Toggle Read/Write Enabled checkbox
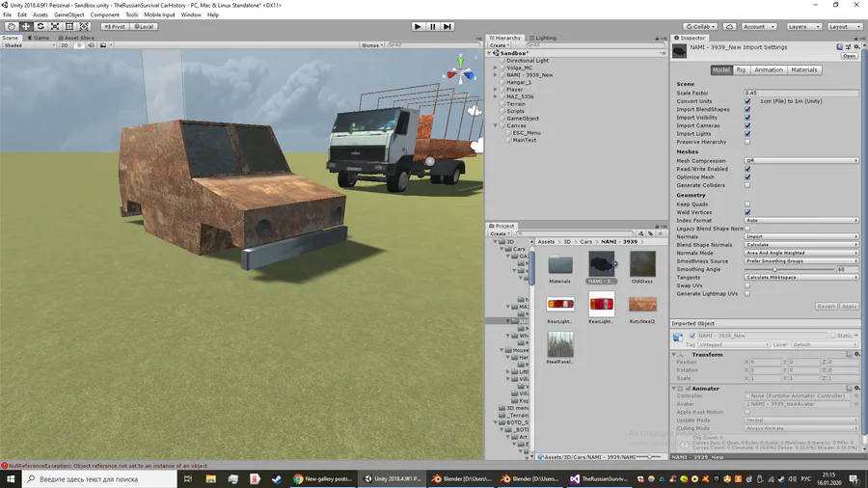The width and height of the screenshot is (868, 488). [x=747, y=169]
